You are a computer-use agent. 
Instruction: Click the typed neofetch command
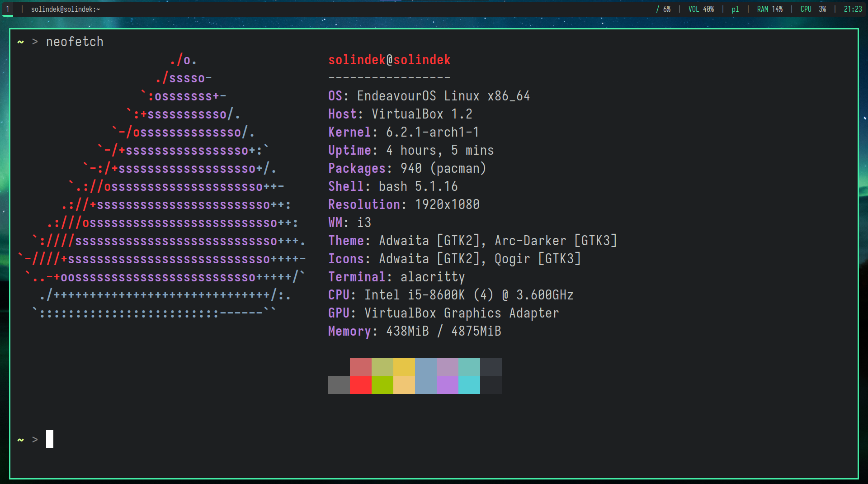pyautogui.click(x=75, y=42)
